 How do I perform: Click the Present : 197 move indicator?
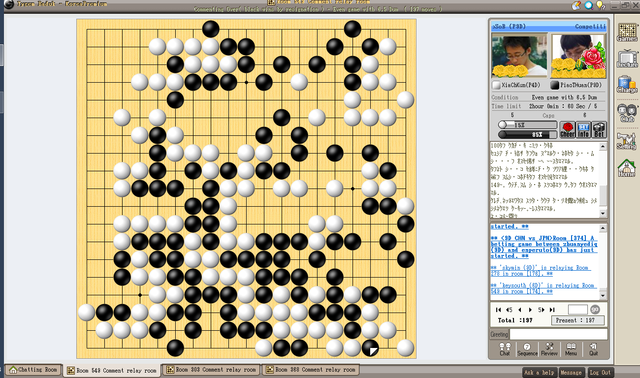[x=577, y=320]
